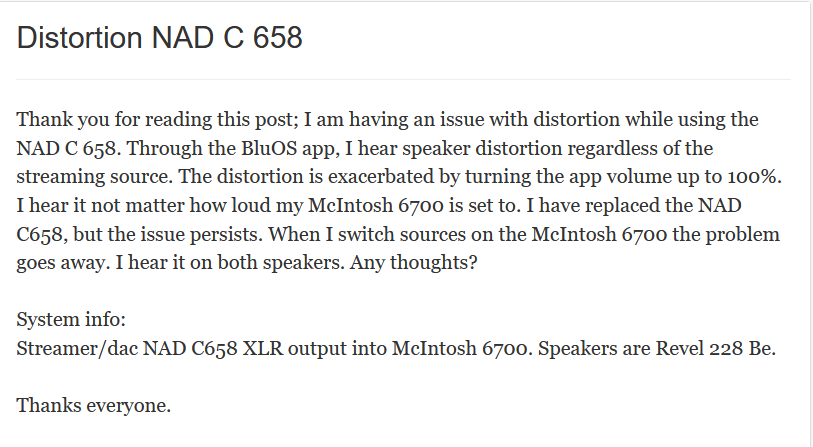The height and width of the screenshot is (447, 813).
Task: Click the words "goes away" in the last paragraph line
Action: pyautogui.click(x=62, y=263)
